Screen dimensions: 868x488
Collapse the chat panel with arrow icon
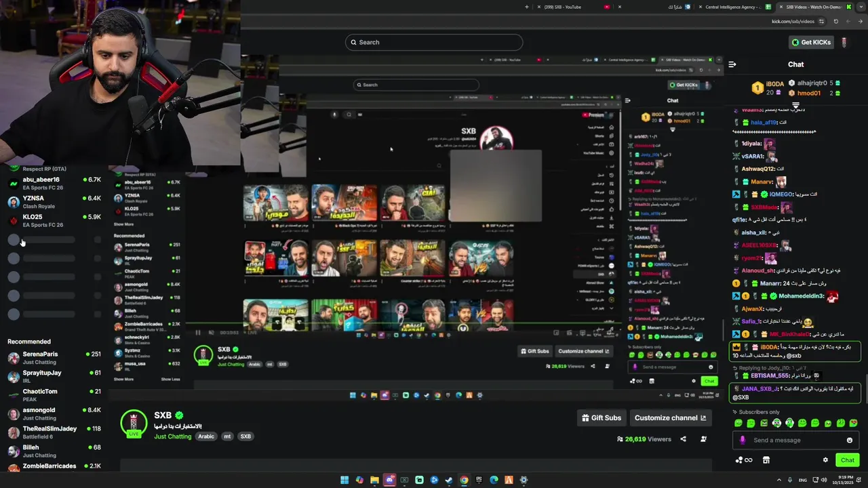pyautogui.click(x=732, y=64)
